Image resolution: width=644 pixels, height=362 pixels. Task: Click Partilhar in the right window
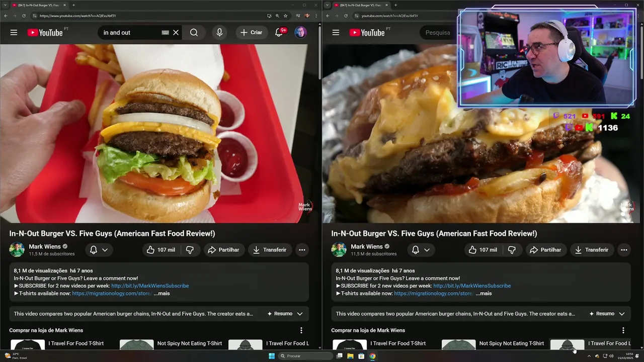545,250
